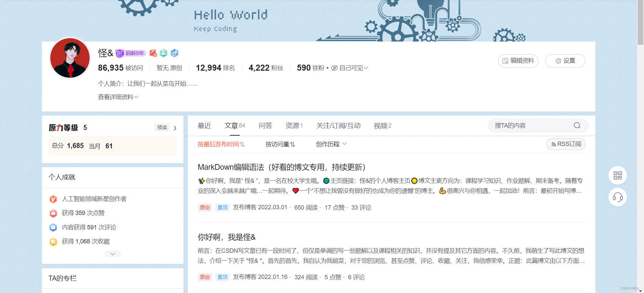
Task: Click the 原力等级 heading
Action: [x=63, y=128]
